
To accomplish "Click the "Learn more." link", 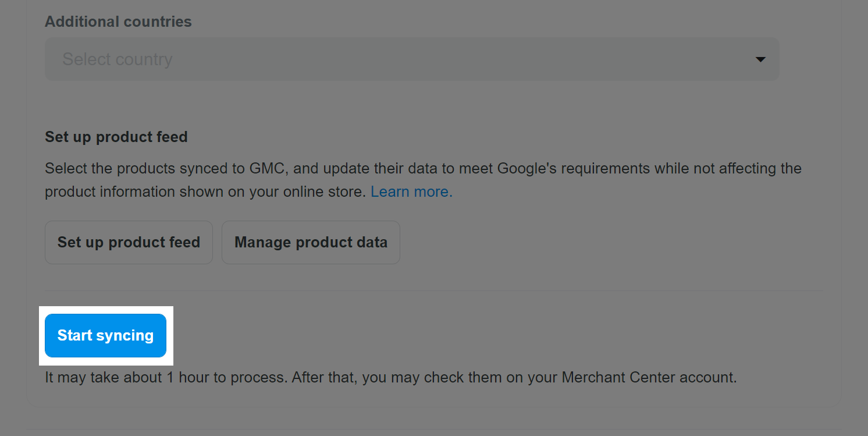I will 411,192.
